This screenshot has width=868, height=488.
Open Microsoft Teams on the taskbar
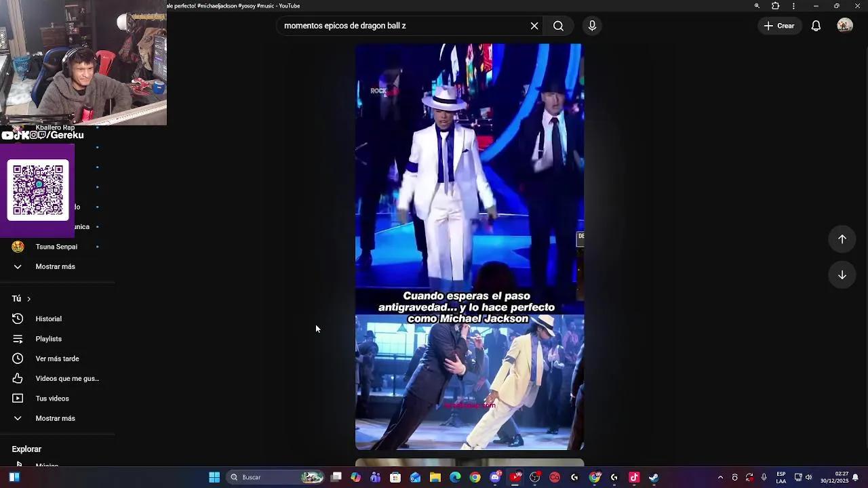tap(376, 477)
